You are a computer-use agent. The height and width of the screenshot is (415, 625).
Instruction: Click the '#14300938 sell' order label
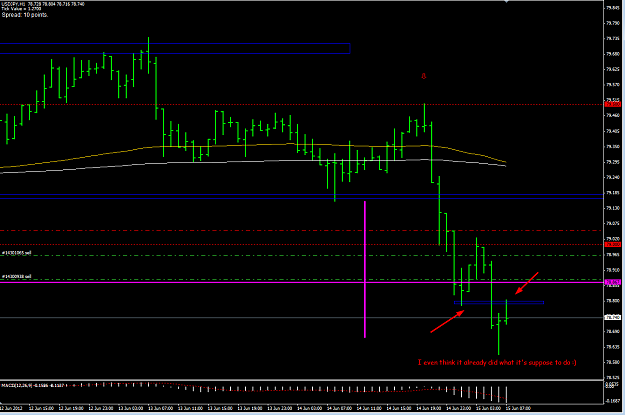[x=17, y=276]
